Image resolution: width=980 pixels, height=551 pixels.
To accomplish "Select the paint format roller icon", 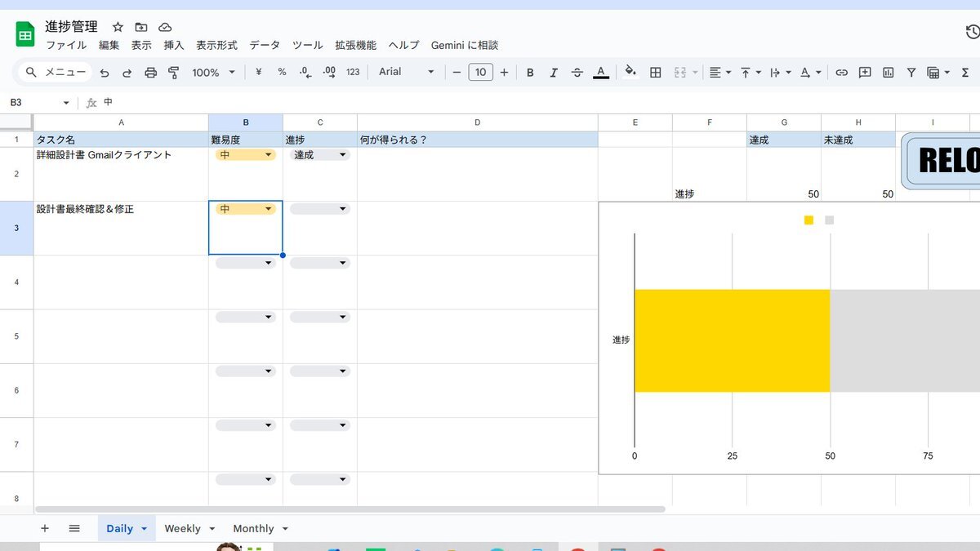I will point(173,73).
